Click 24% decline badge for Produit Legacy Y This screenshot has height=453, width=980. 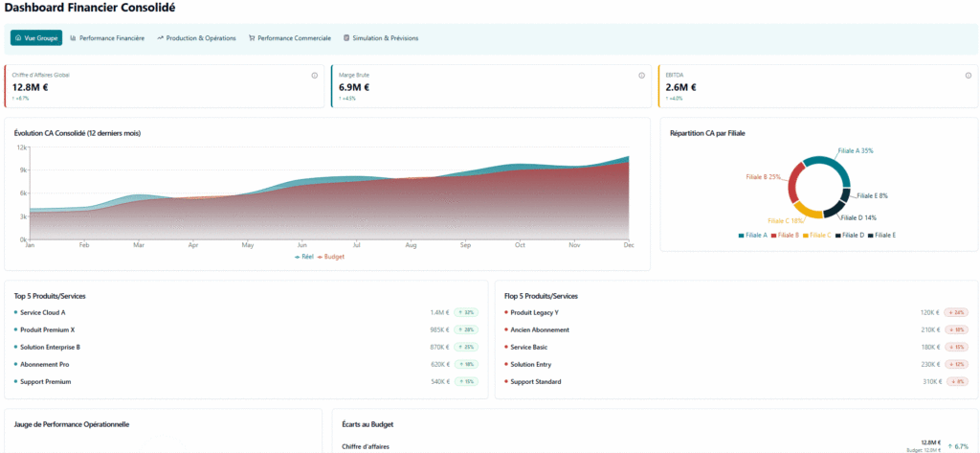[956, 312]
